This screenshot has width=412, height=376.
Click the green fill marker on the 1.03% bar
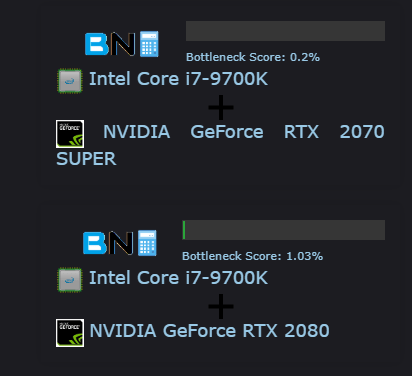click(184, 230)
